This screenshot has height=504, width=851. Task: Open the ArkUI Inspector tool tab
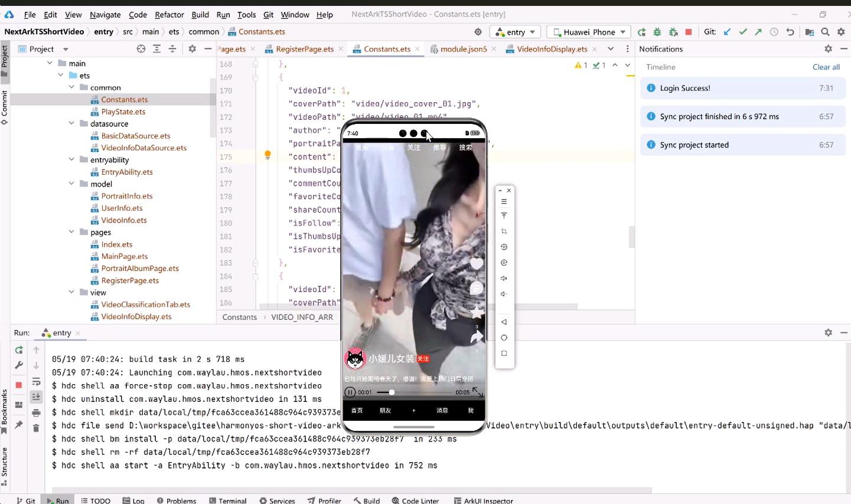coord(483,500)
